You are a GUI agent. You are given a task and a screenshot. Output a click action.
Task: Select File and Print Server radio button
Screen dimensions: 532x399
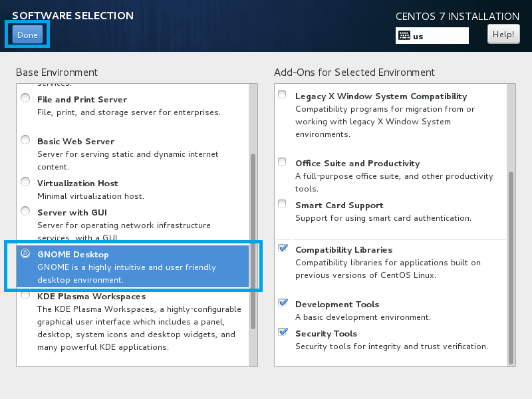coord(25,98)
